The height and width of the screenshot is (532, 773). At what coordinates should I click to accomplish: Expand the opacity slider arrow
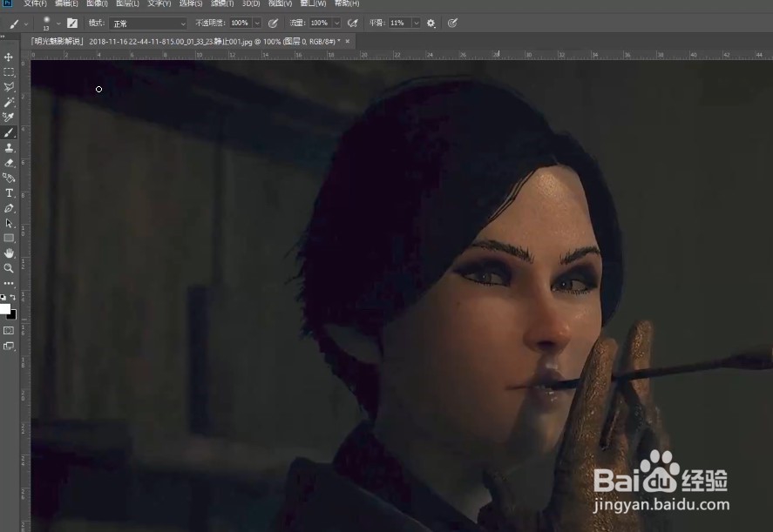[257, 24]
